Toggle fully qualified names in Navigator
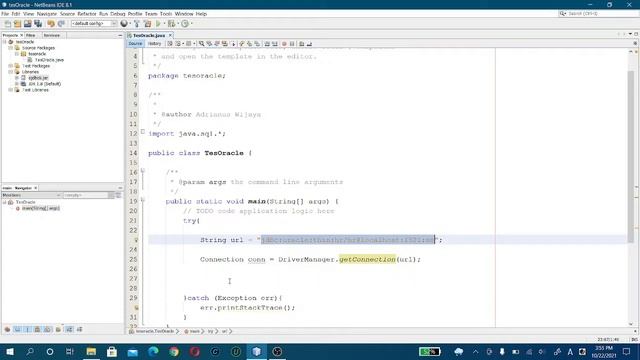The height and width of the screenshot is (360, 640). pos(58,329)
